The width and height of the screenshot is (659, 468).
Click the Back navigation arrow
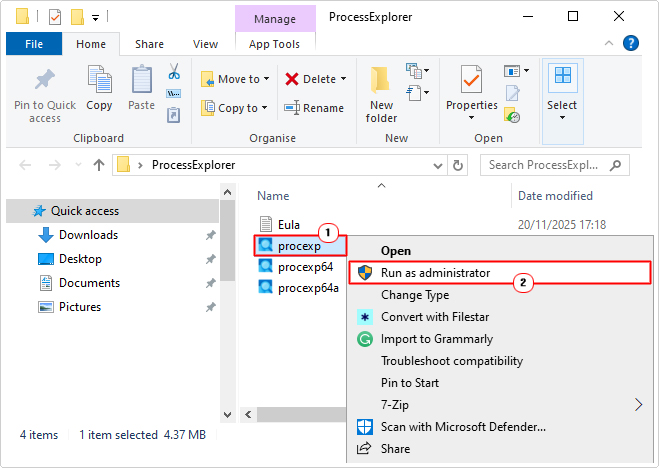[x=25, y=165]
